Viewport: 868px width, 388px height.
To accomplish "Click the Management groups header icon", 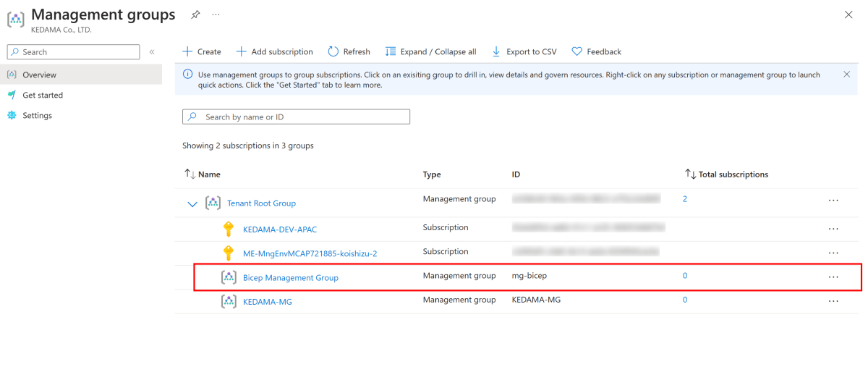I will (x=16, y=19).
